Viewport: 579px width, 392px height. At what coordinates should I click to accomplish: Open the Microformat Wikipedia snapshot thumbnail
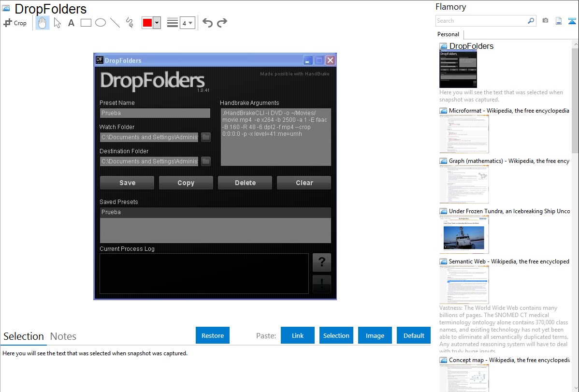click(464, 134)
